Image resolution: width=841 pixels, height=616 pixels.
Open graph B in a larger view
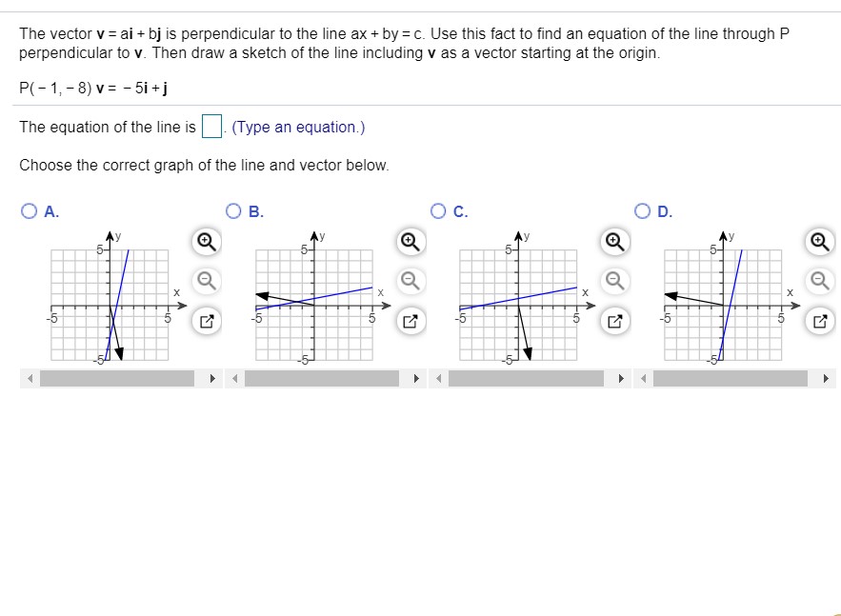tap(410, 320)
